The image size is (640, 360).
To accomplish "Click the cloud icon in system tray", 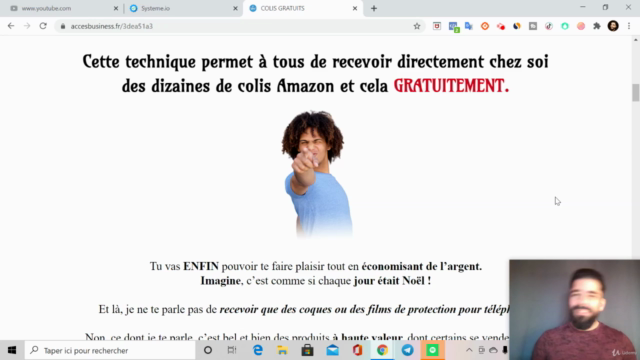I will (x=493, y=350).
